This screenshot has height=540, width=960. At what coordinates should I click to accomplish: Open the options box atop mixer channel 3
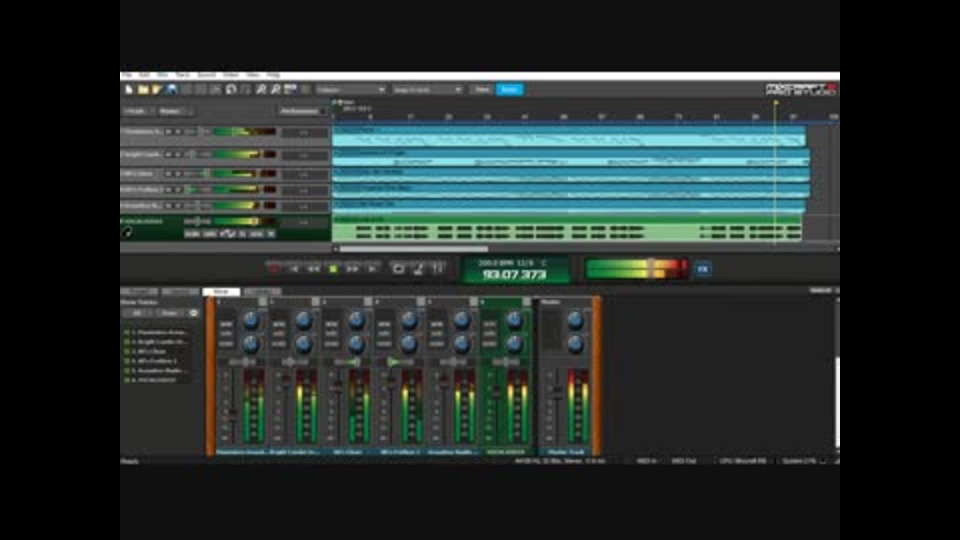point(367,302)
